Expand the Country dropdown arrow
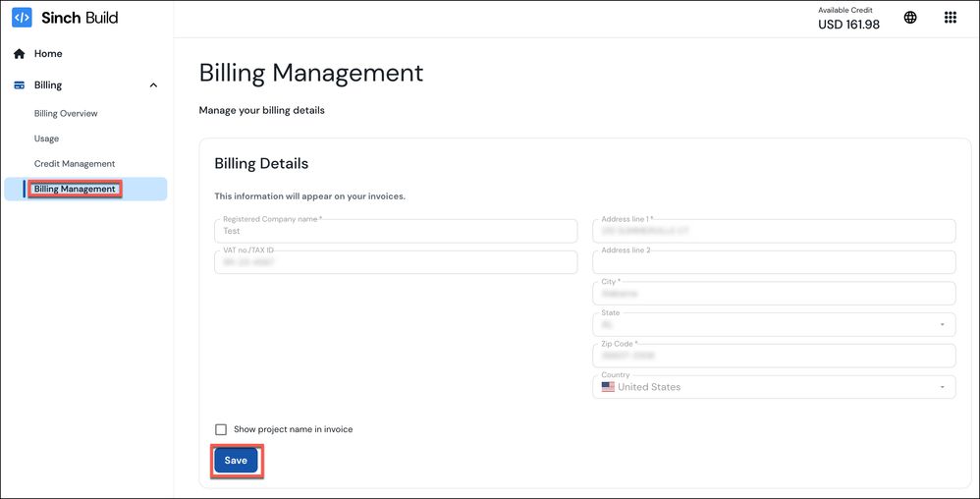This screenshot has width=980, height=499. click(x=942, y=387)
